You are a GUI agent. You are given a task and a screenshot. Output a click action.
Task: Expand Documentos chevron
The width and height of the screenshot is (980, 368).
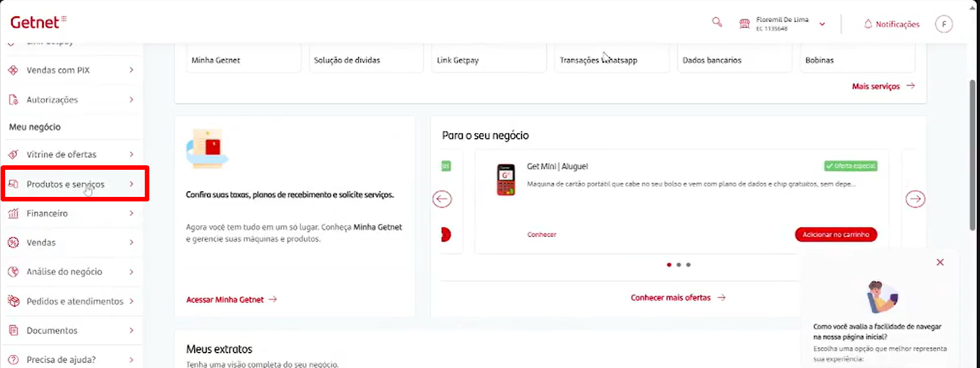click(131, 331)
